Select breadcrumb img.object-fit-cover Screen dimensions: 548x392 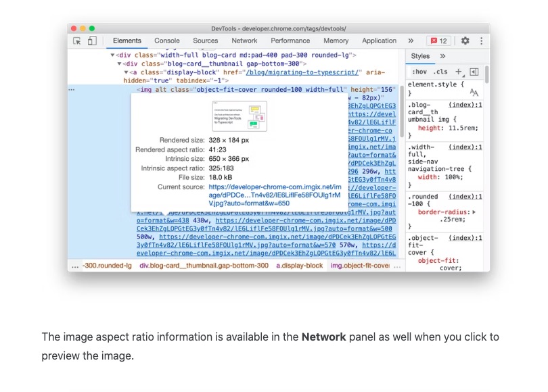click(x=360, y=266)
